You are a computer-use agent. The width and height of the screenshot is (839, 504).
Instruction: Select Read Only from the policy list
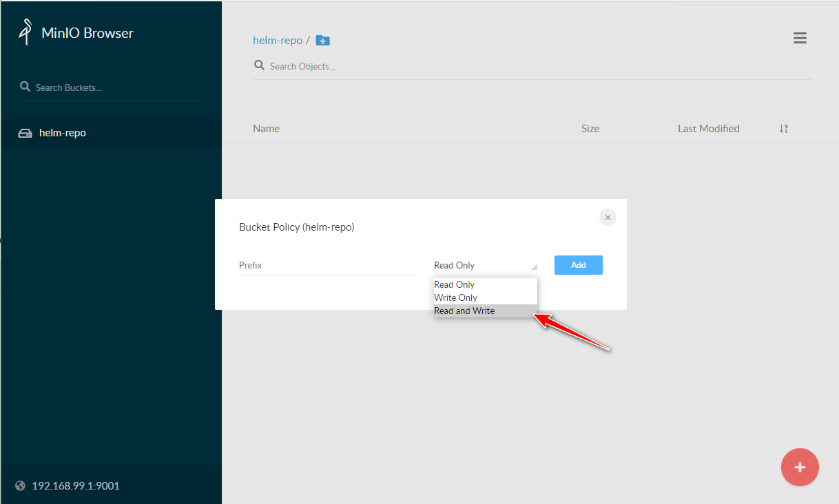[x=455, y=284]
